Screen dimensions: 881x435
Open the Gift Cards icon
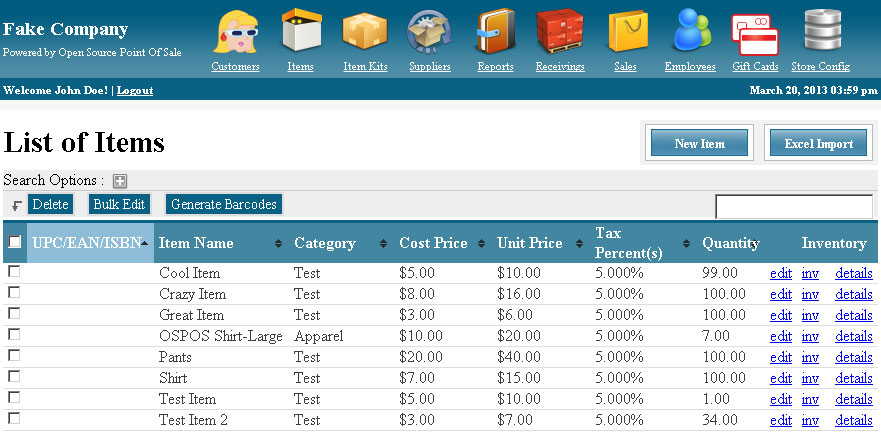(755, 33)
